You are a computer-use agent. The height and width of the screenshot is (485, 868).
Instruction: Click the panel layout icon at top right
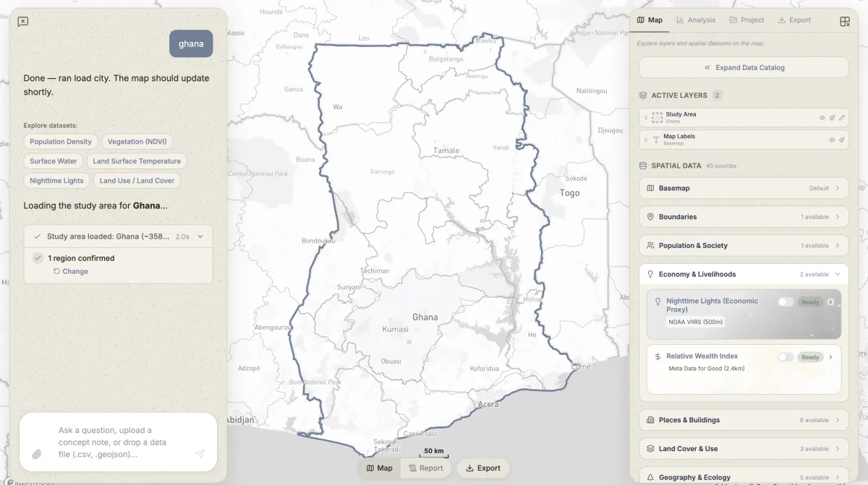[845, 22]
